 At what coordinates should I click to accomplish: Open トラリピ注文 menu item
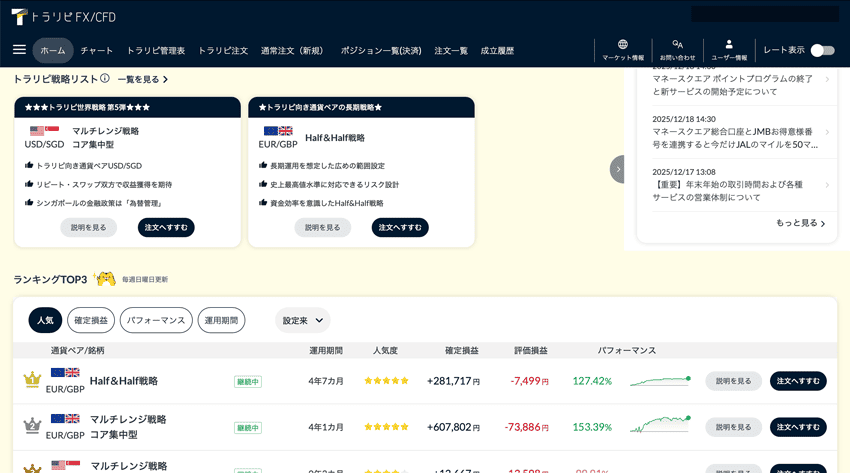click(x=223, y=50)
